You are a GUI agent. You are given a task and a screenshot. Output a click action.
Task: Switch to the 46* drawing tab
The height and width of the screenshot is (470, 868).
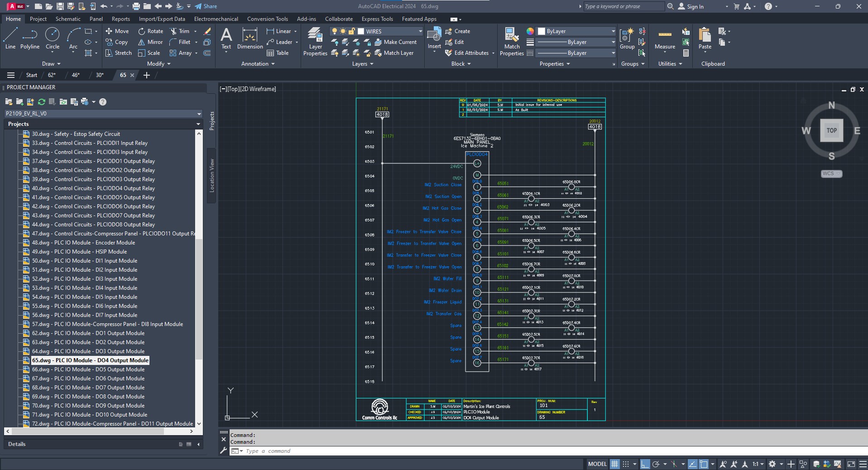pos(76,75)
